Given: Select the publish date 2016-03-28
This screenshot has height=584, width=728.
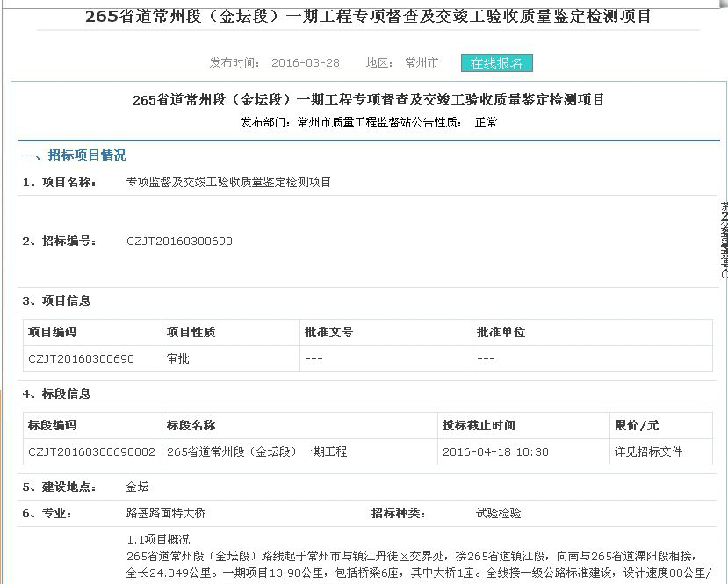Looking at the screenshot, I should 305,63.
